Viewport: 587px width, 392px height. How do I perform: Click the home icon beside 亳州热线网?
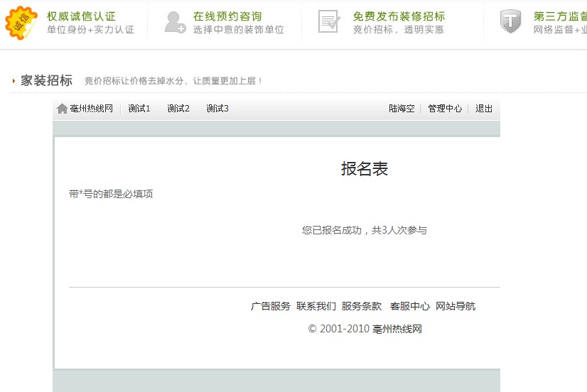pos(62,109)
